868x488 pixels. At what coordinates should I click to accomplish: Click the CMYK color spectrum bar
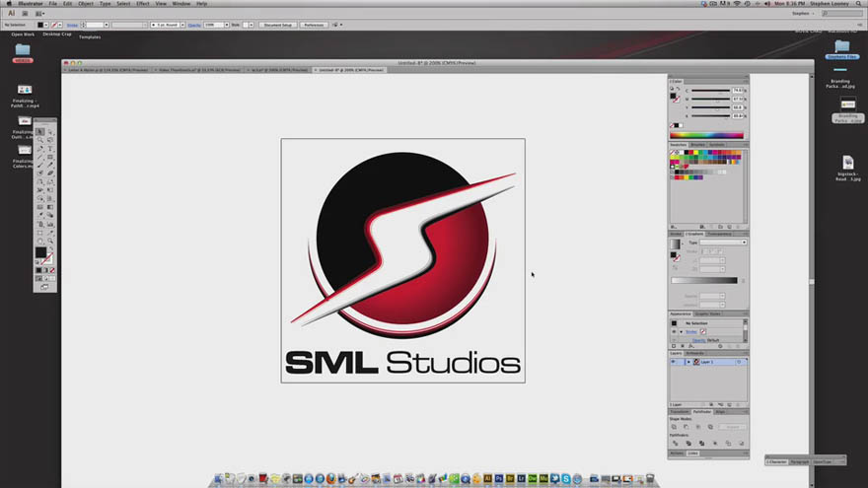[707, 135]
